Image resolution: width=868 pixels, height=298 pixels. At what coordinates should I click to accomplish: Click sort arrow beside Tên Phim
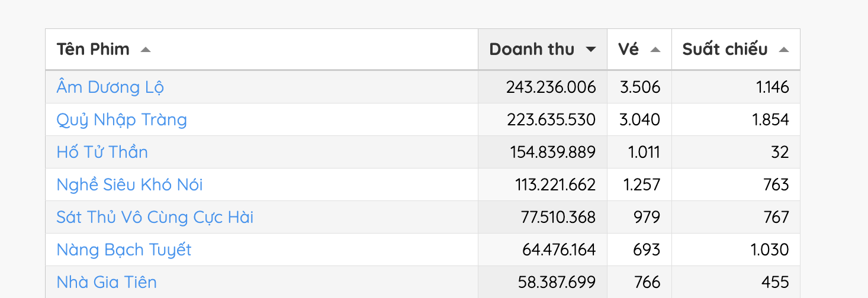tap(146, 50)
